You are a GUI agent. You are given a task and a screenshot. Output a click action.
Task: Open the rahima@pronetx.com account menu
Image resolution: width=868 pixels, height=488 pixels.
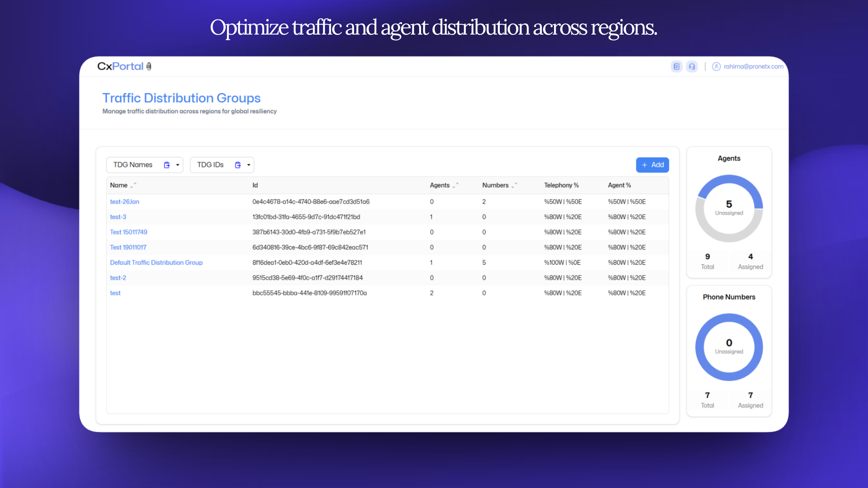[x=753, y=66]
